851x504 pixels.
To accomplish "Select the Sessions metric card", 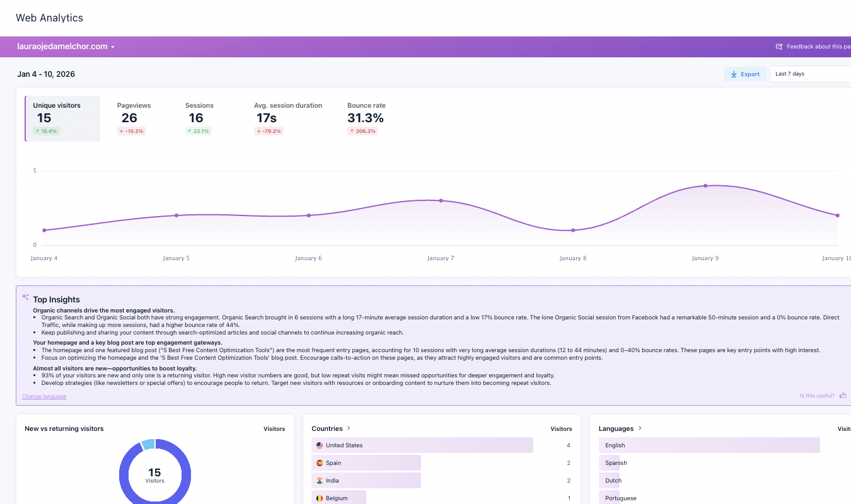I will click(199, 118).
